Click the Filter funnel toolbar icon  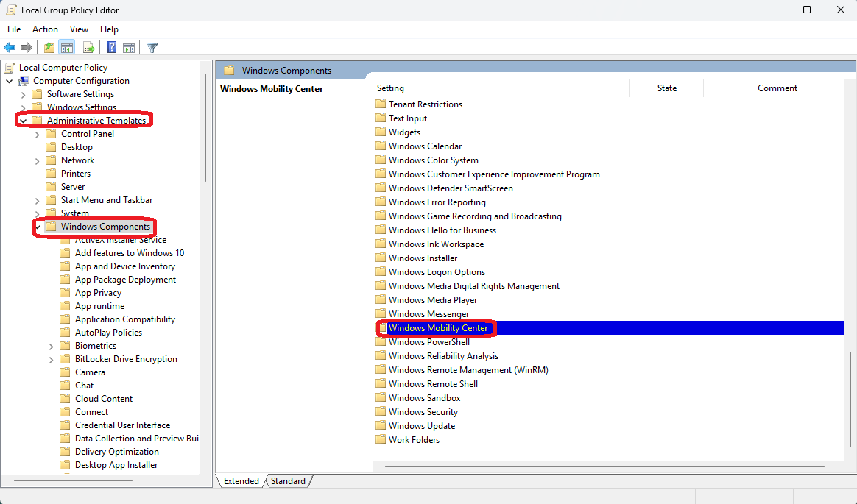(152, 48)
